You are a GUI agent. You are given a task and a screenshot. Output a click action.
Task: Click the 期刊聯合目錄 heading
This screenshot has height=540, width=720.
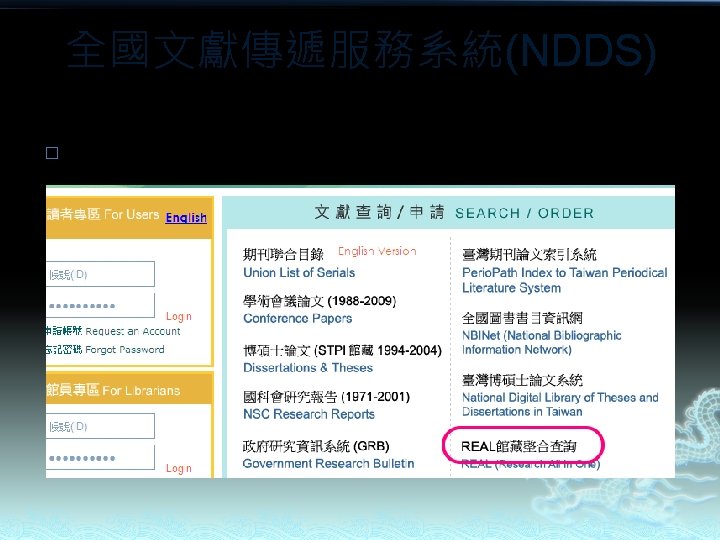click(283, 254)
